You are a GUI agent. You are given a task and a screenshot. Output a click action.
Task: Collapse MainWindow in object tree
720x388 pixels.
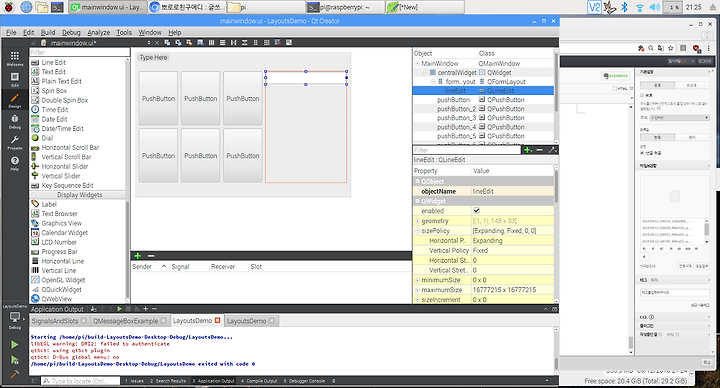point(417,63)
